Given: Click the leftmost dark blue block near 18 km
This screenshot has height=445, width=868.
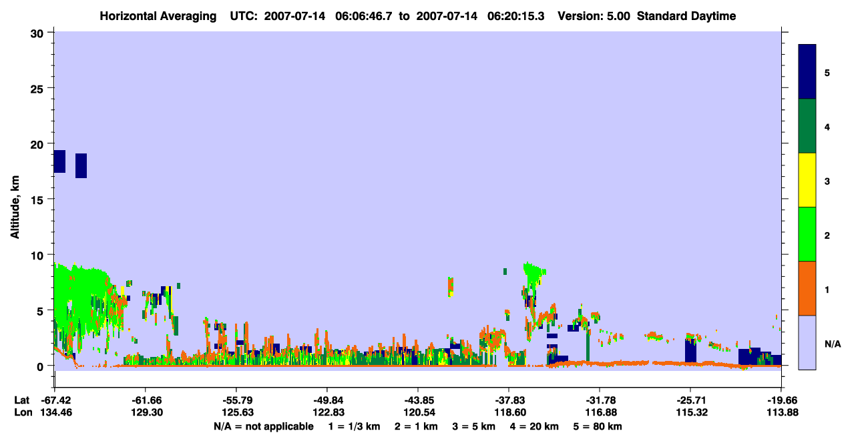Looking at the screenshot, I should click(59, 161).
